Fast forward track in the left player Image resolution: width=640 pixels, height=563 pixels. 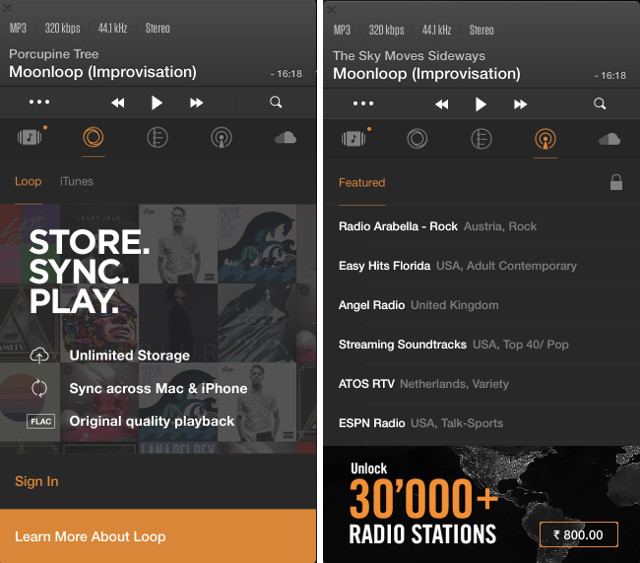pos(196,102)
